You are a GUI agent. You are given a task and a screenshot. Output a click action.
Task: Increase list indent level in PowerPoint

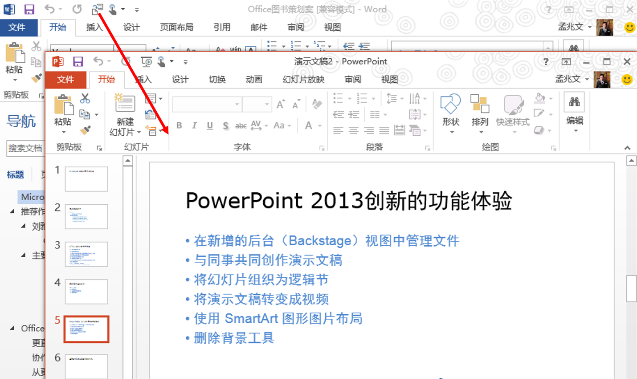pyautogui.click(x=354, y=115)
